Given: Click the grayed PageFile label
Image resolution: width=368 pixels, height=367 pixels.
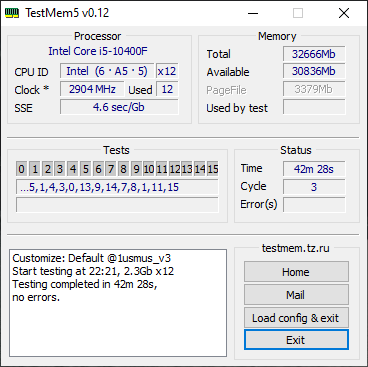Looking at the screenshot, I should 226,90.
